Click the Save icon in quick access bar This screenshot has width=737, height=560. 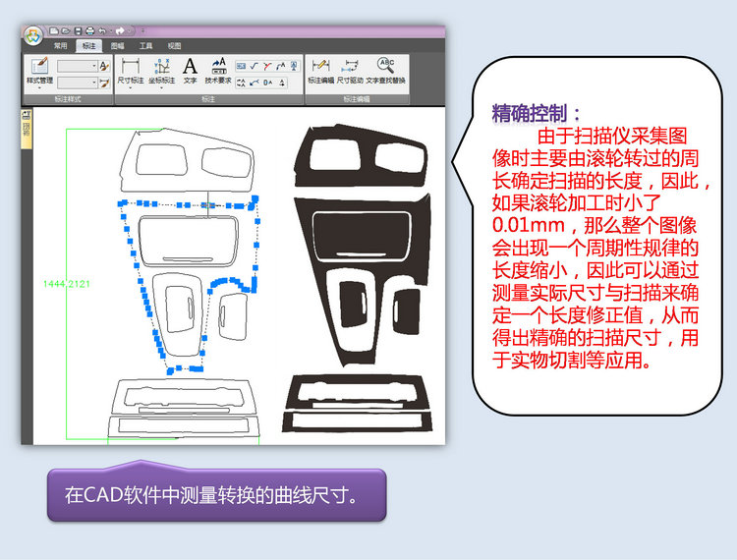click(x=78, y=31)
